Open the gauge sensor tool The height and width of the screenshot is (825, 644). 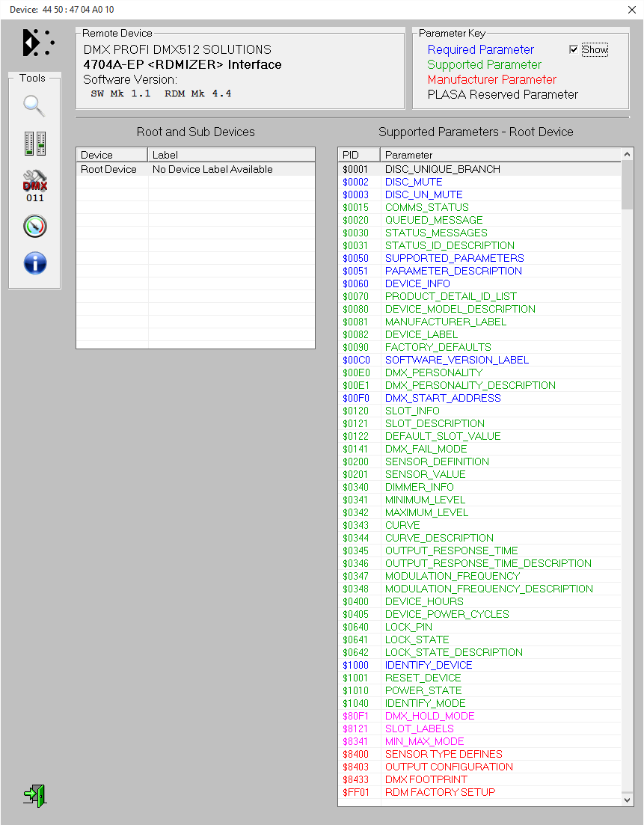[x=35, y=226]
